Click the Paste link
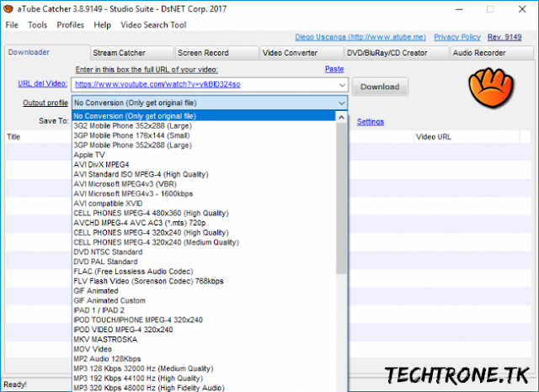The image size is (539, 392). [x=334, y=69]
